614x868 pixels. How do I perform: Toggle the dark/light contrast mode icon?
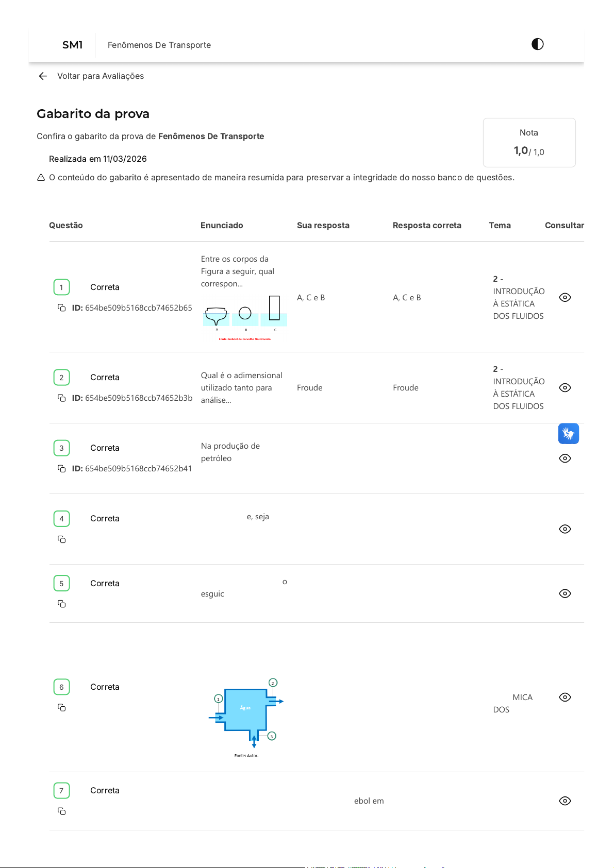click(537, 44)
